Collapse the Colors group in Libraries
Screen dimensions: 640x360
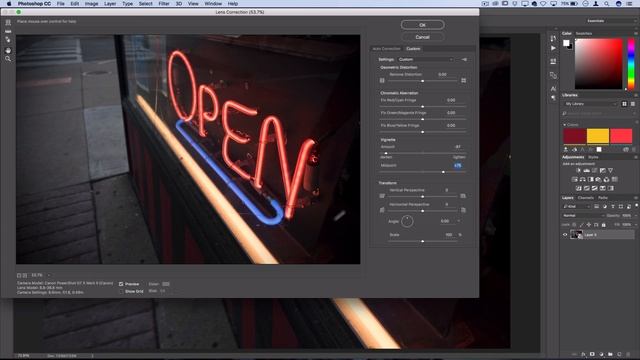pyautogui.click(x=564, y=125)
